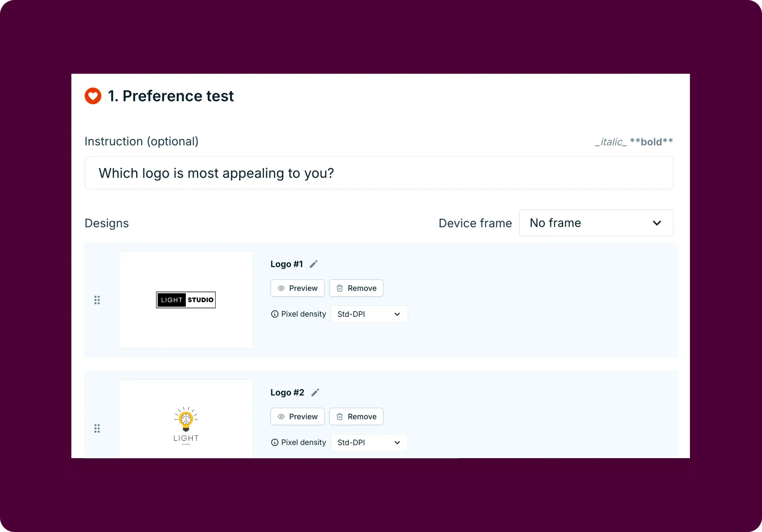Image resolution: width=762 pixels, height=532 pixels.
Task: Preview the Logo #2 design
Action: (x=297, y=416)
